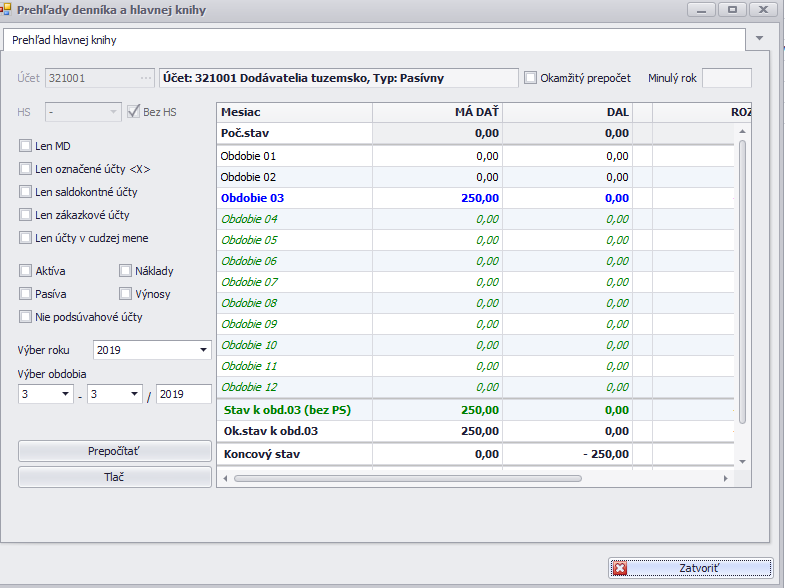Click the app icon in title bar

(7, 9)
